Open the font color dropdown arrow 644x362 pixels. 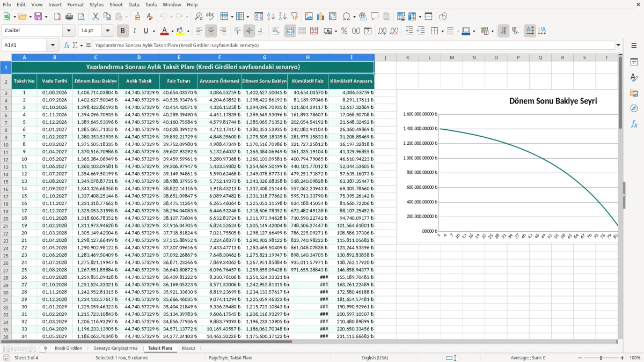pos(173,31)
